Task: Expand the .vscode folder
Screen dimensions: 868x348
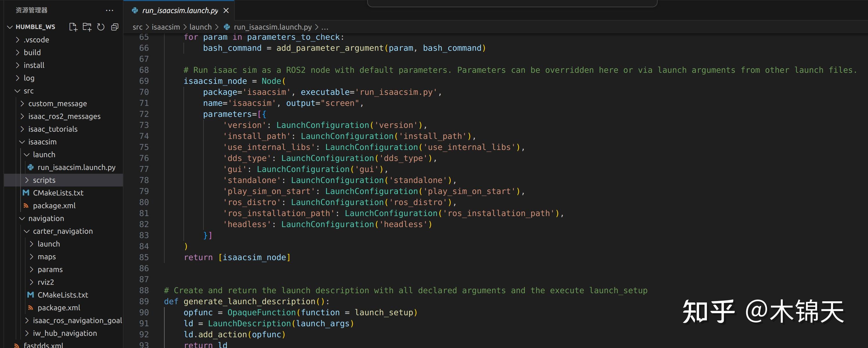Action: tap(36, 40)
